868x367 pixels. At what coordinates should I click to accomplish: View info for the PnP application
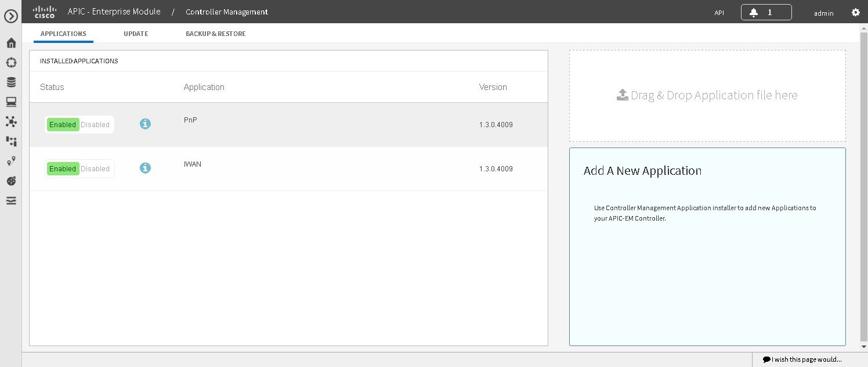tap(145, 124)
